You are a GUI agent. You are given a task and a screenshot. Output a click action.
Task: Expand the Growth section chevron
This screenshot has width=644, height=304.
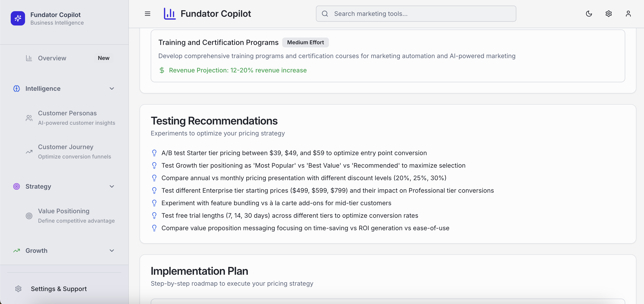[x=112, y=251]
